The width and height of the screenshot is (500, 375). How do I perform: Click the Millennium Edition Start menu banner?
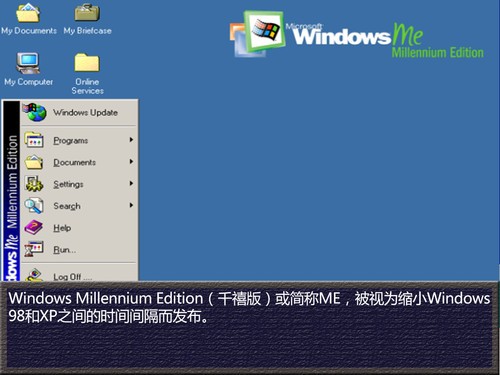tap(12, 191)
